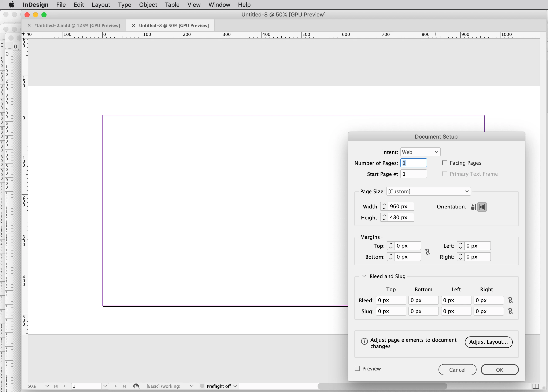The height and width of the screenshot is (392, 548).
Task: Collapse the Bleed and Slug section
Action: 364,276
